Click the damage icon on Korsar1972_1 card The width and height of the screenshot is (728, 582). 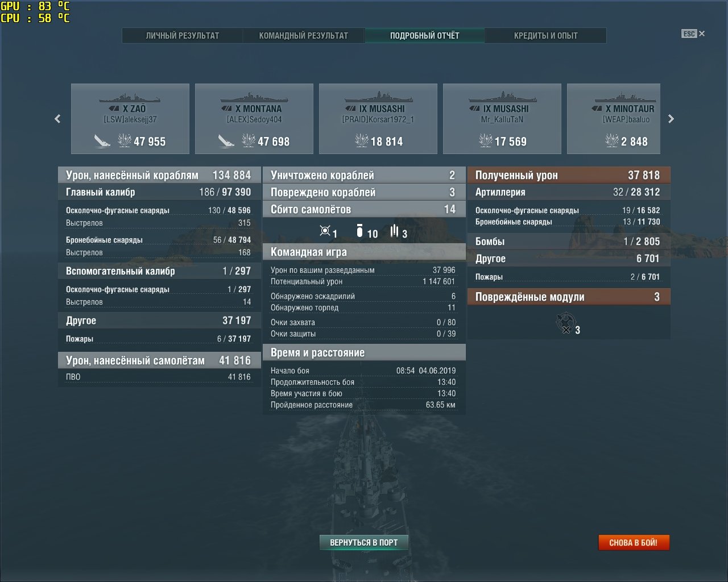(362, 140)
